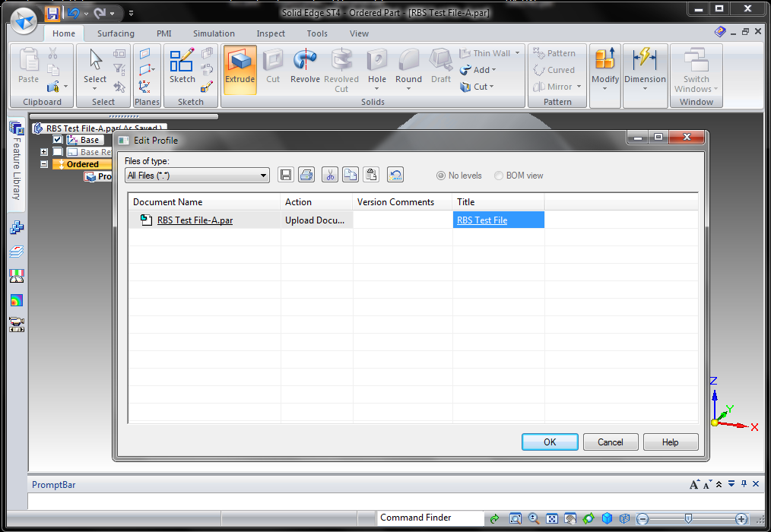Click the Fit view icon in status bar
This screenshot has width=771, height=532.
pyautogui.click(x=552, y=518)
